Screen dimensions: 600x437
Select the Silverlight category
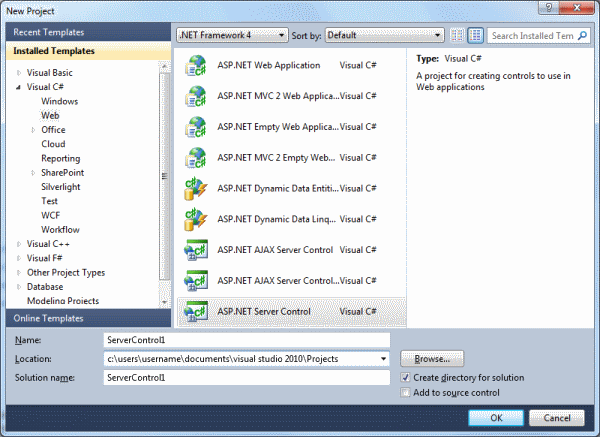[61, 187]
